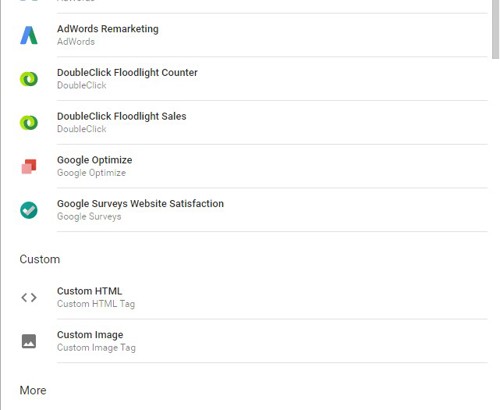Click the Custom HTML angle brackets icon
The width and height of the screenshot is (500, 410).
click(29, 297)
